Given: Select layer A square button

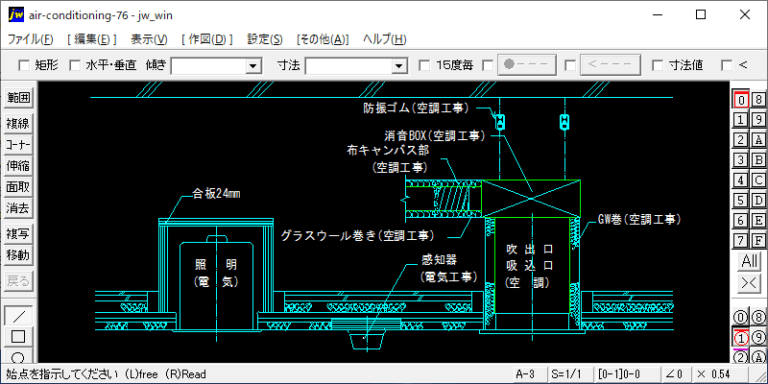Looking at the screenshot, I should point(759,140).
